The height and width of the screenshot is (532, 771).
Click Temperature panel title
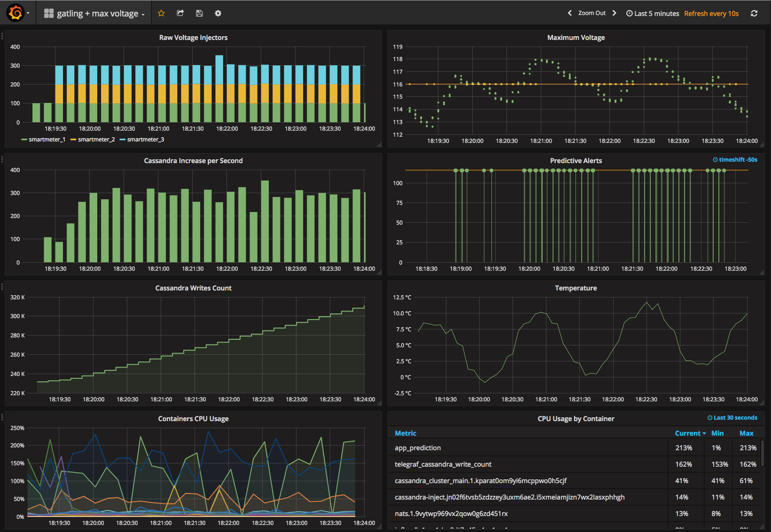(x=576, y=288)
